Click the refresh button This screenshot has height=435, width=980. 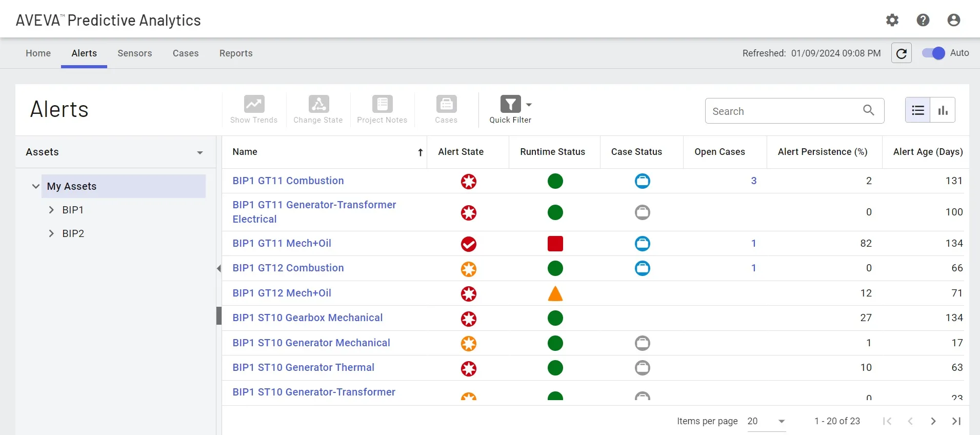902,53
